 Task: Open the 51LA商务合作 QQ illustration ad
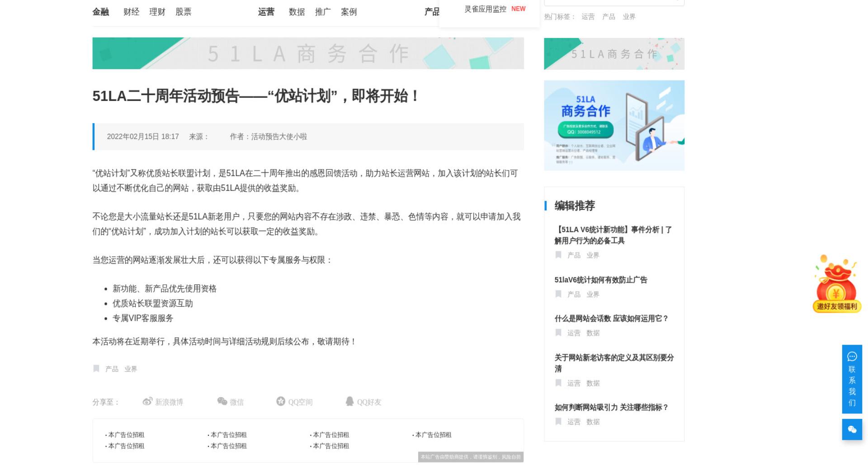tap(614, 125)
